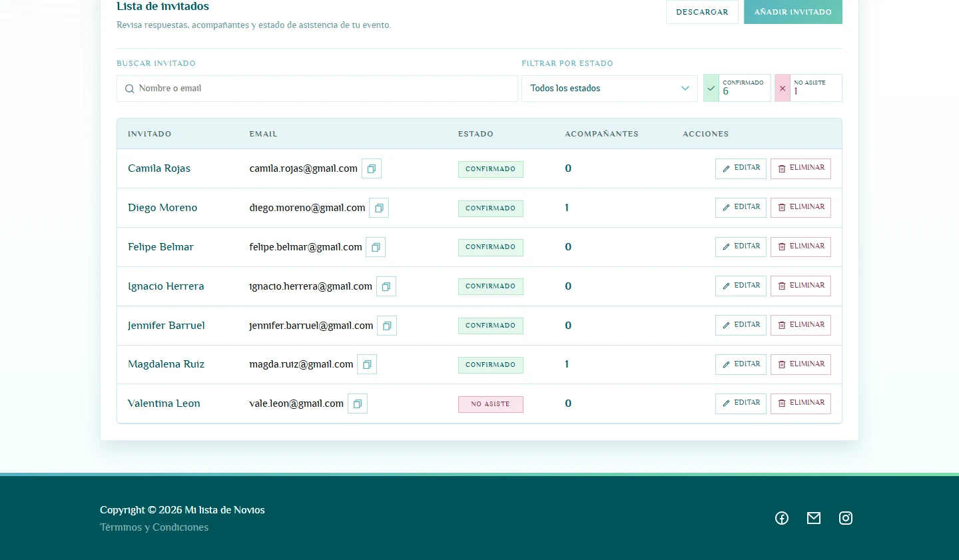The height and width of the screenshot is (560, 959).
Task: Open the Todos los estados filter dropdown
Action: [x=609, y=89]
